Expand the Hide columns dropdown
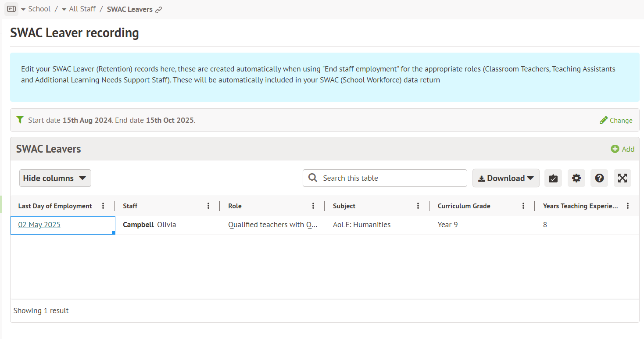This screenshot has width=644, height=339. click(x=55, y=178)
